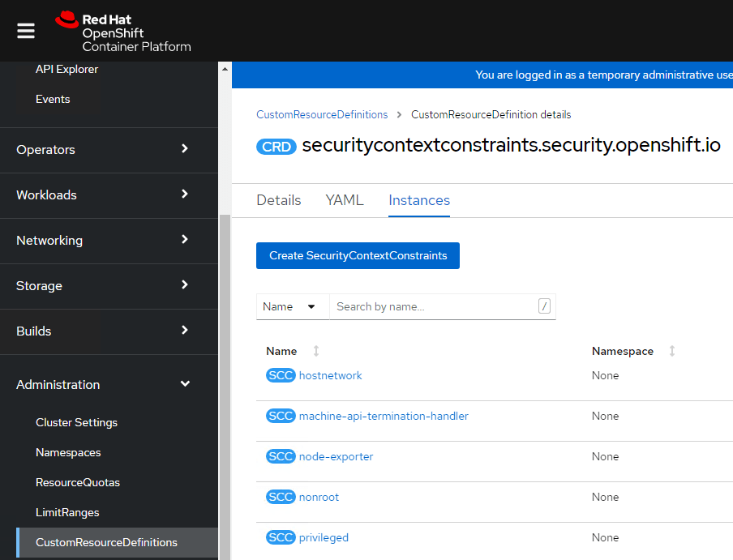Screen dimensions: 733x560
Task: Click the SCC badge next to machine-api-termination-handler
Action: tap(281, 416)
